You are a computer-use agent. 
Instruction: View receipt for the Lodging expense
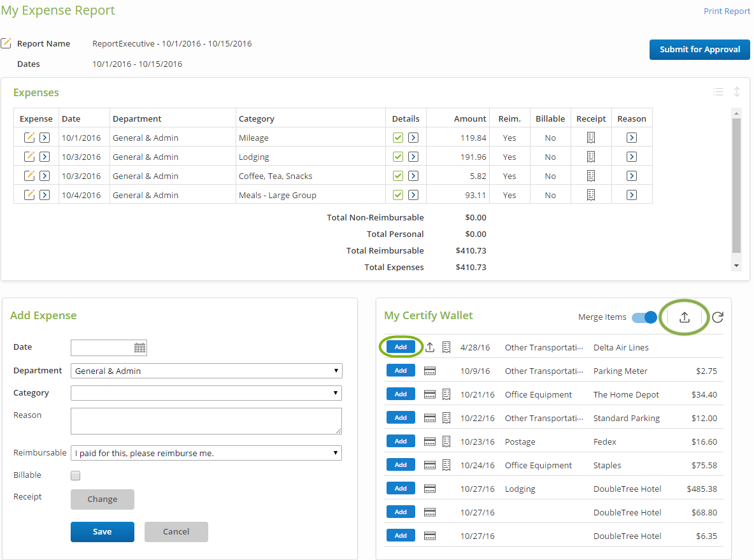click(x=590, y=156)
